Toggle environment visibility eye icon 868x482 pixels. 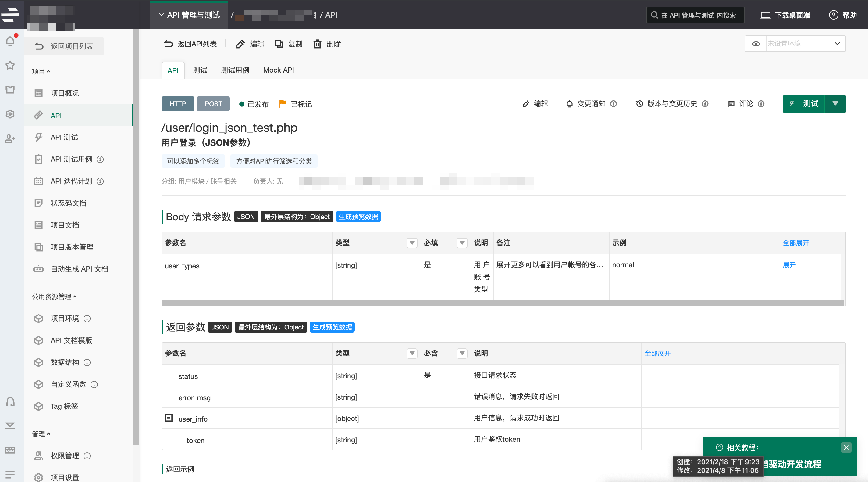(x=756, y=44)
